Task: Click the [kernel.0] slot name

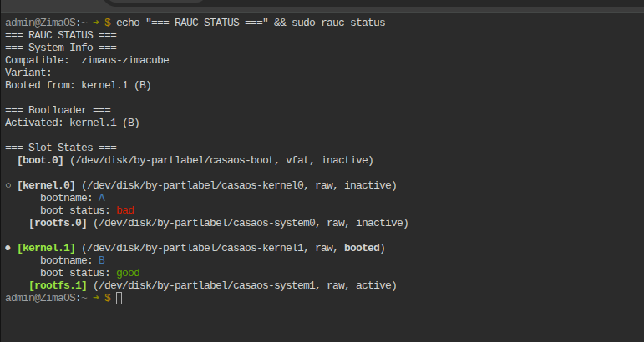Action: coord(46,185)
